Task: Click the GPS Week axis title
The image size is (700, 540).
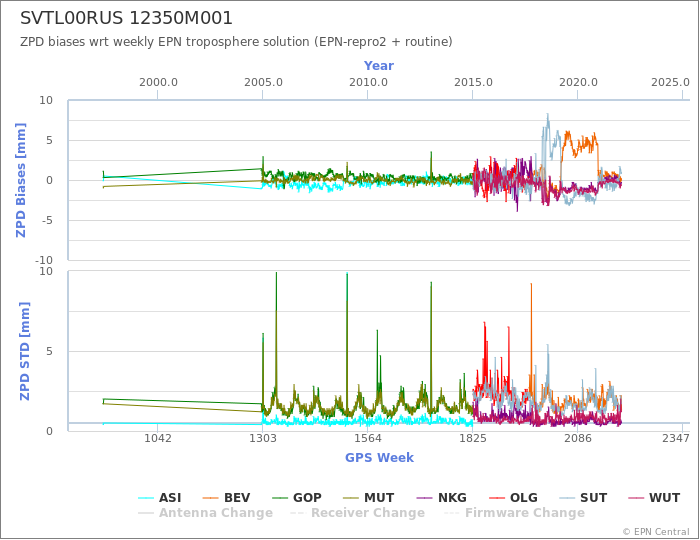Action: pyautogui.click(x=379, y=457)
